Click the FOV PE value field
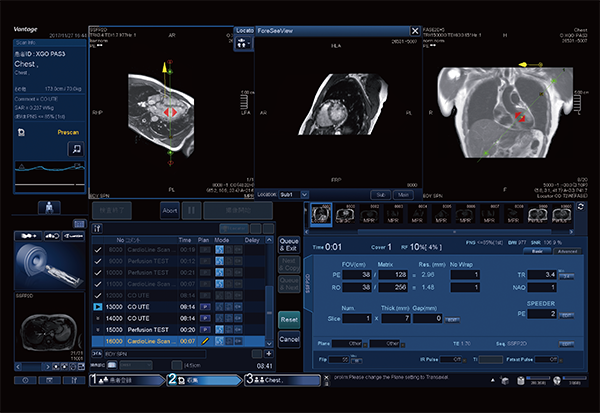 (x=357, y=274)
